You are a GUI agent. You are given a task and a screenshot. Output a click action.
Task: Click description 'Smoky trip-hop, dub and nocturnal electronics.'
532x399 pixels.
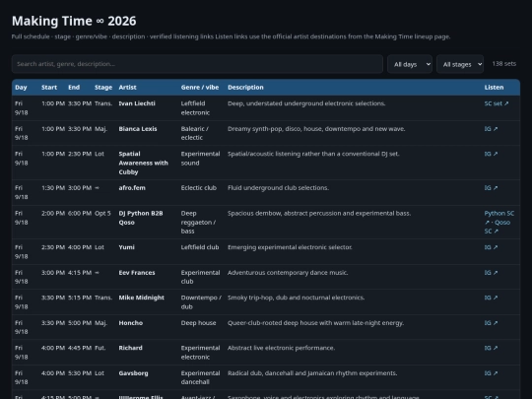(x=296, y=298)
